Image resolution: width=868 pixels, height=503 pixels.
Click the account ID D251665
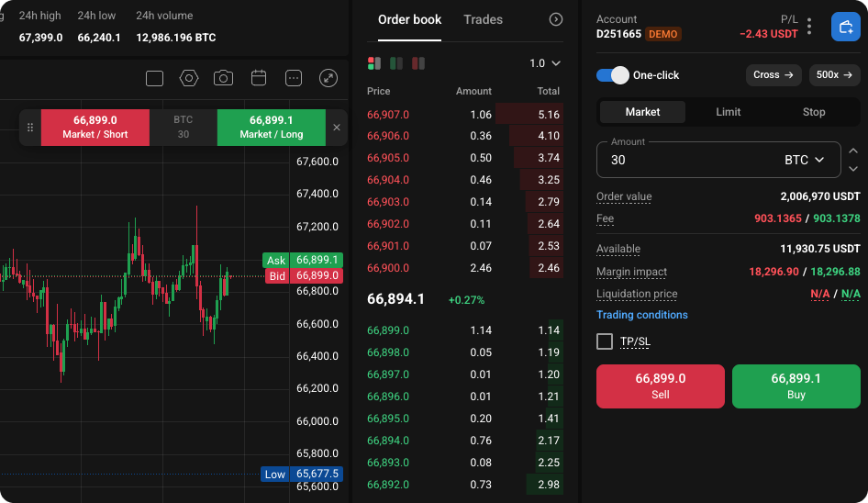(x=618, y=34)
